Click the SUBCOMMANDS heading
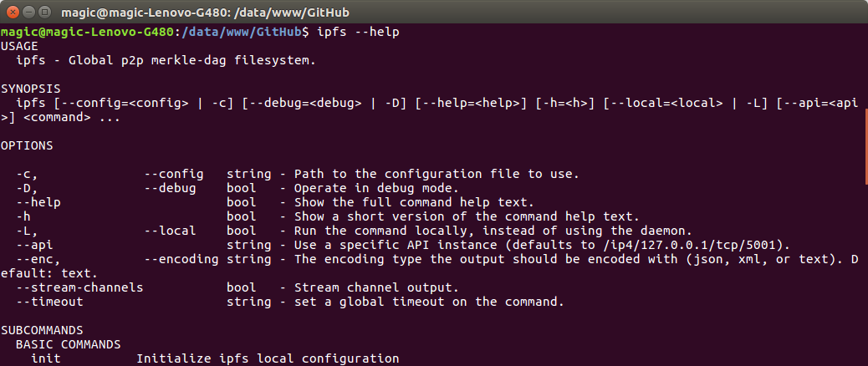 [42, 330]
